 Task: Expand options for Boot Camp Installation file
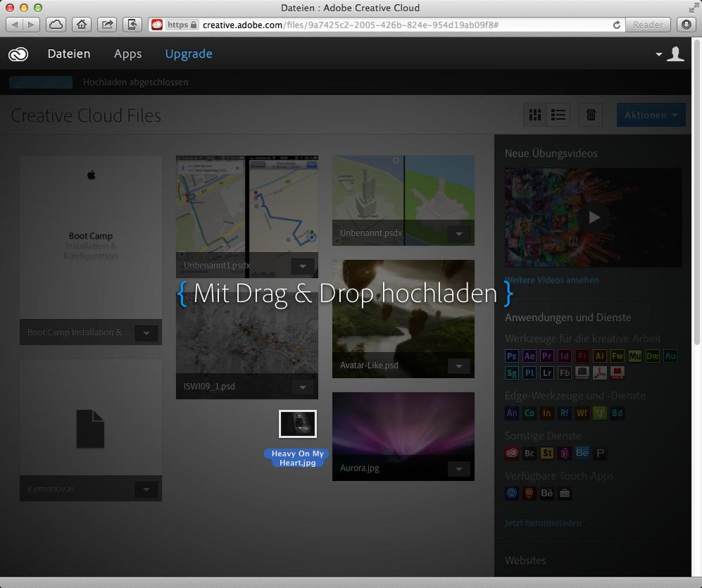pyautogui.click(x=146, y=333)
